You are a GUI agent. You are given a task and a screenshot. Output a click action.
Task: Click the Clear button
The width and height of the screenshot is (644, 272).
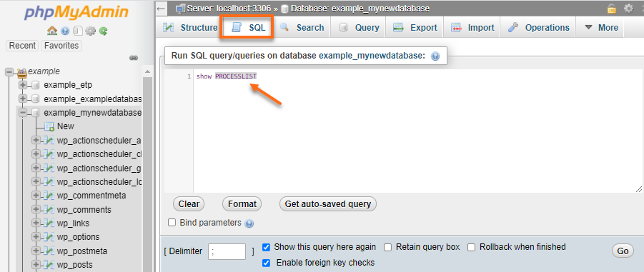coord(189,204)
